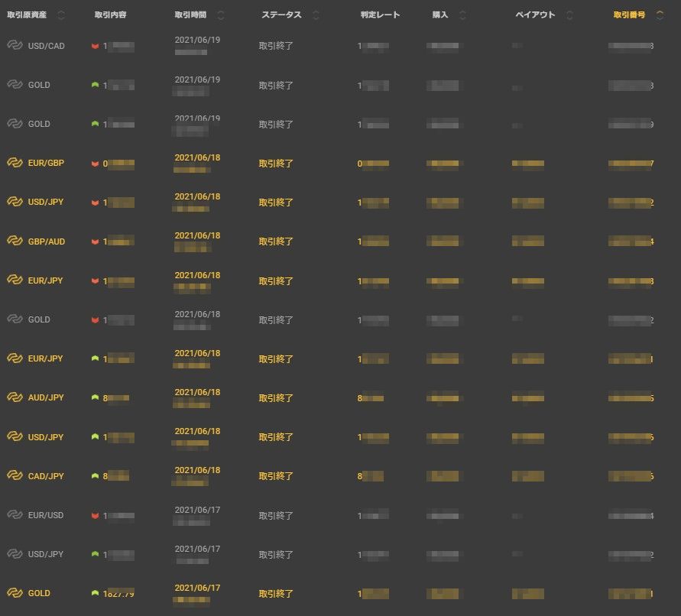The image size is (681, 616).
Task: Click the link icon beside USD/CAD
Action: coord(15,46)
